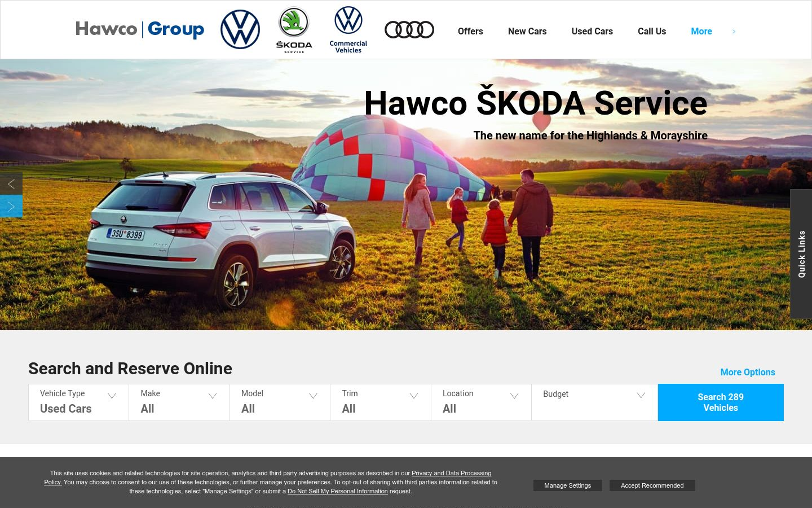Open the Quick Links side panel
812x508 pixels.
(x=801, y=254)
